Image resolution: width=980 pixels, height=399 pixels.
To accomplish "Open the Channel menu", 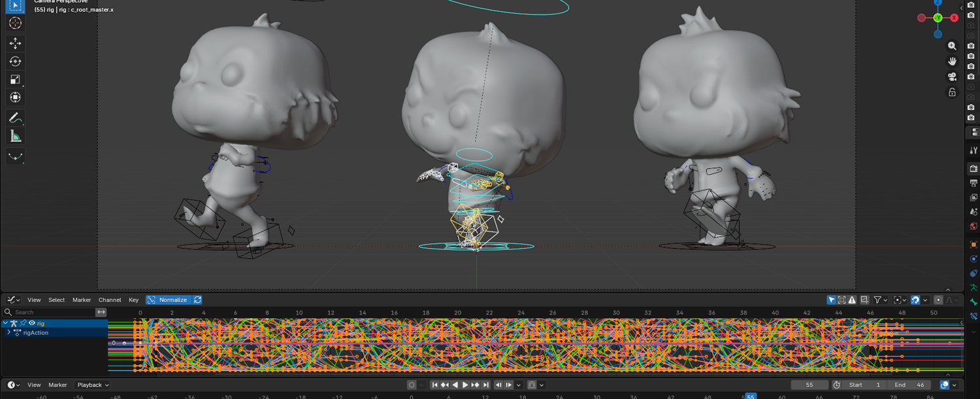I will (x=110, y=300).
